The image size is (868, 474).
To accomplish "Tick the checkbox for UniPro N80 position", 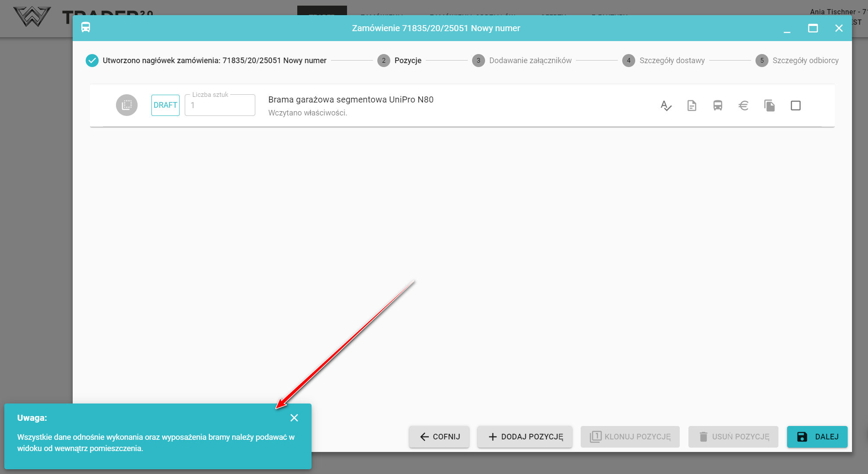I will coord(795,106).
